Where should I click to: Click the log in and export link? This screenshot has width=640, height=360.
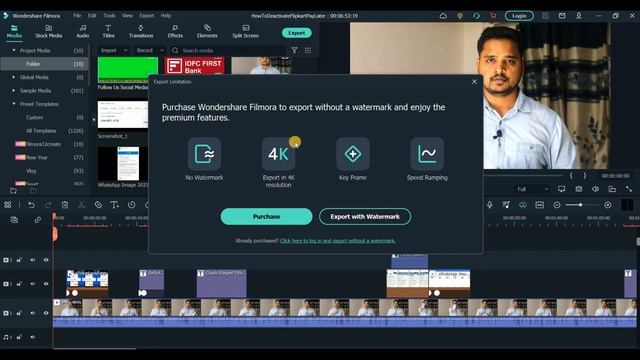[338, 241]
